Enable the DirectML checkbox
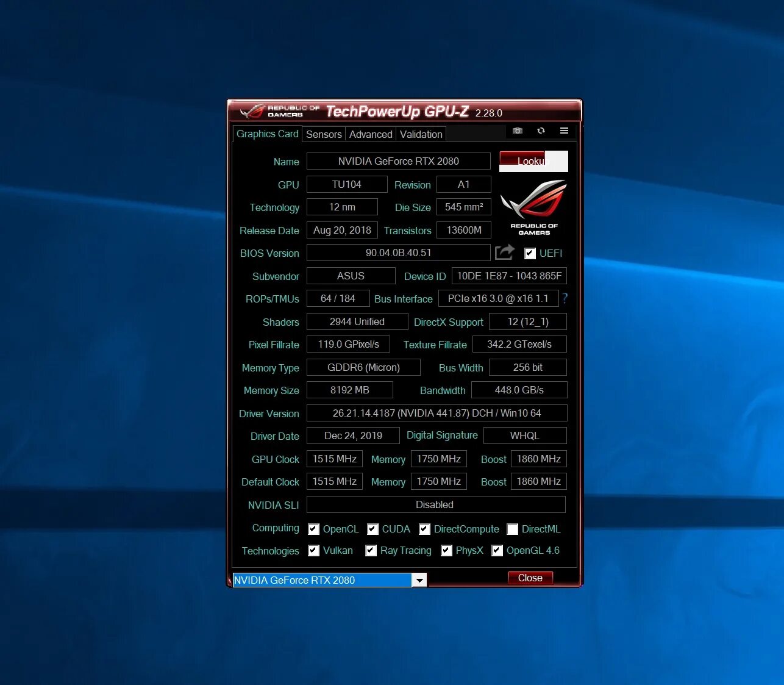This screenshot has width=784, height=685. click(512, 529)
